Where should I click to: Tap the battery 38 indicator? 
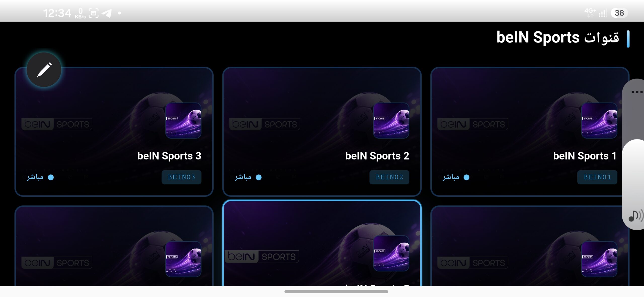pos(619,13)
